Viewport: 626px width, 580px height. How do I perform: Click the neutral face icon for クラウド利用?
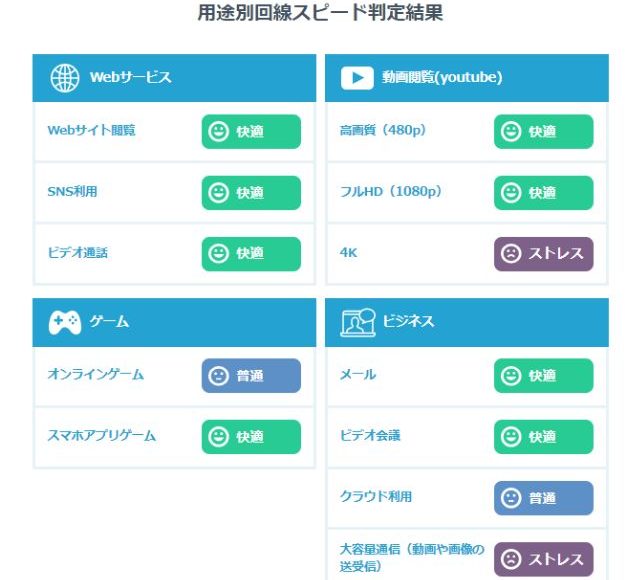pyautogui.click(x=511, y=498)
